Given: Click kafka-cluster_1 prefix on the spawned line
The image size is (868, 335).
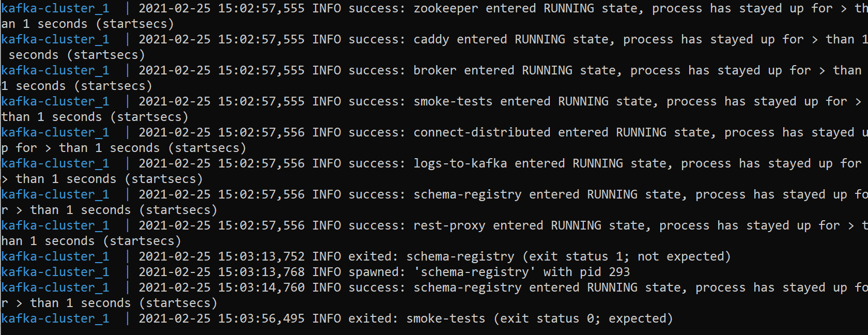Looking at the screenshot, I should click(55, 272).
